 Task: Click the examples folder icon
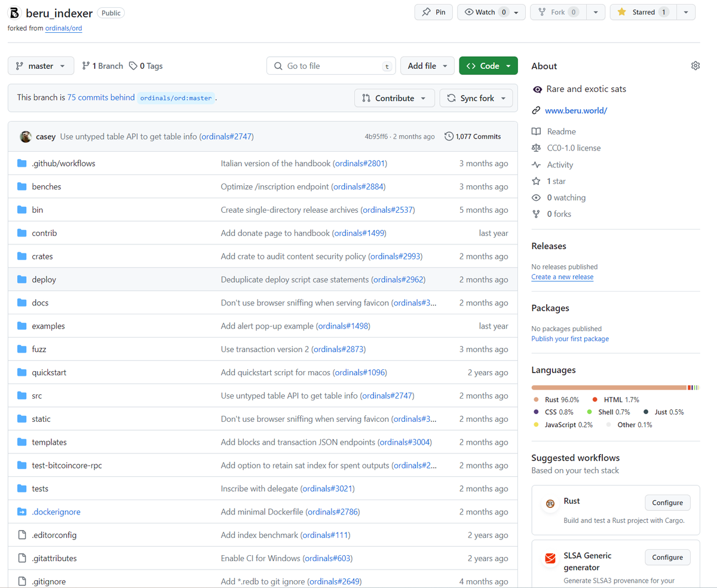22,326
